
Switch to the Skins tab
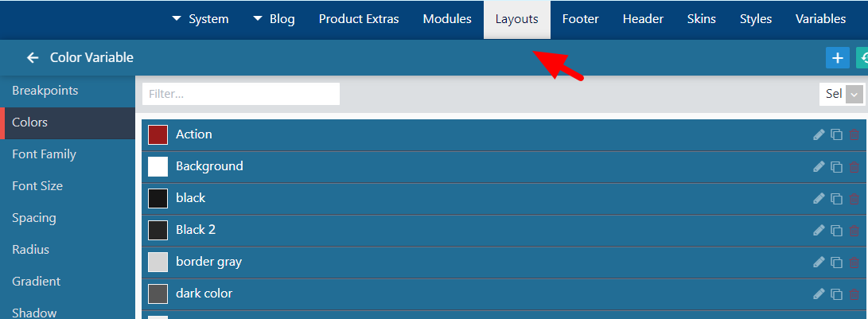[702, 19]
